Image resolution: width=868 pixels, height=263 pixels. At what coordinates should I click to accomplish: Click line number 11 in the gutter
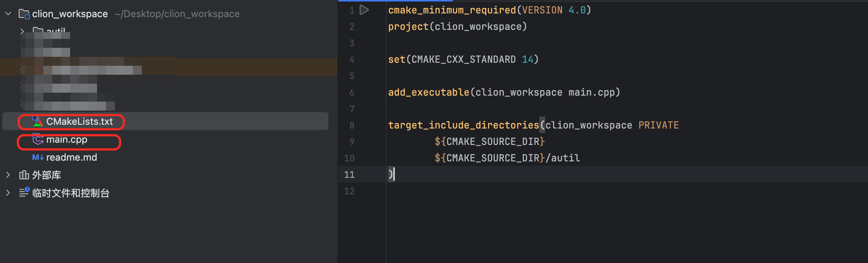coord(349,174)
